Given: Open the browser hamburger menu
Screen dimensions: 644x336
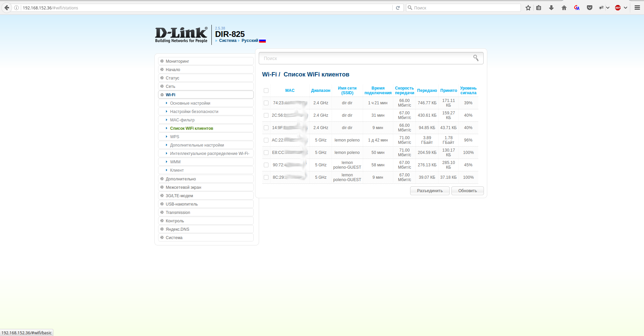Looking at the screenshot, I should tap(637, 8).
